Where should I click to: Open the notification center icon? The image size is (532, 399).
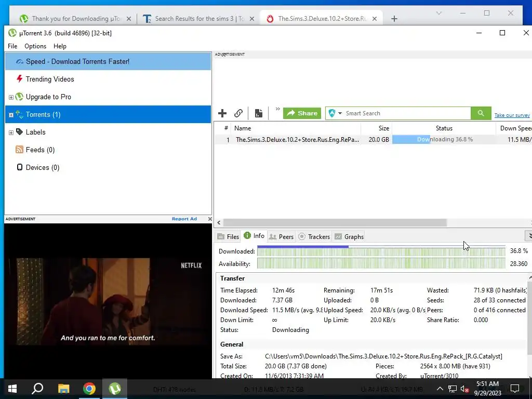[515, 389]
